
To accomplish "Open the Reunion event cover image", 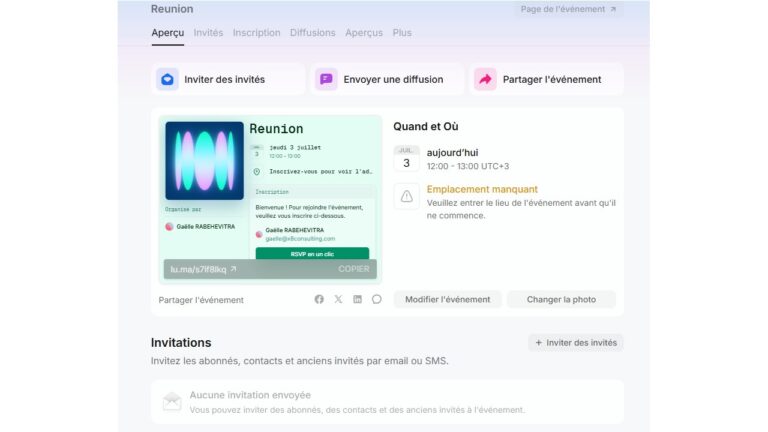I will (x=204, y=161).
